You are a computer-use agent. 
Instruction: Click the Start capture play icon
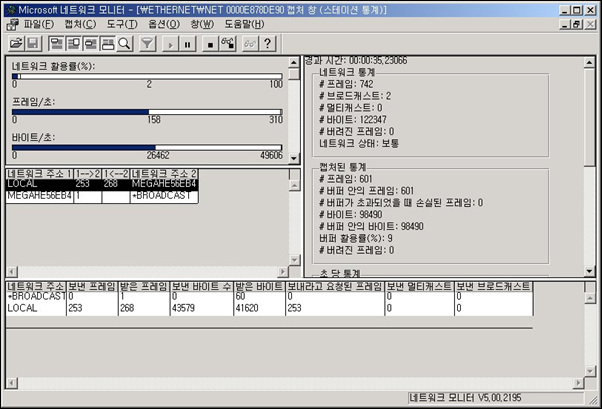tap(170, 43)
